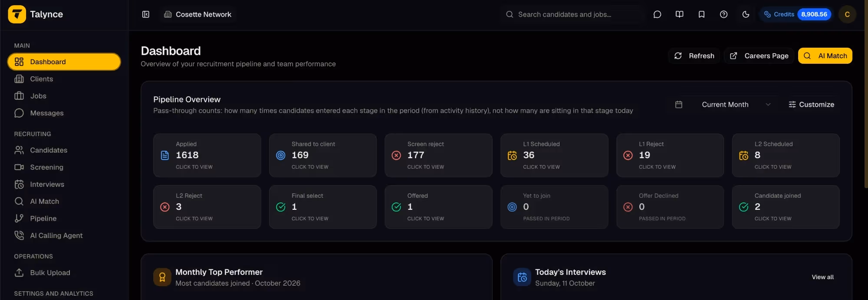Open the Candidate joined 2 card
This screenshot has height=300, width=868.
786,207
